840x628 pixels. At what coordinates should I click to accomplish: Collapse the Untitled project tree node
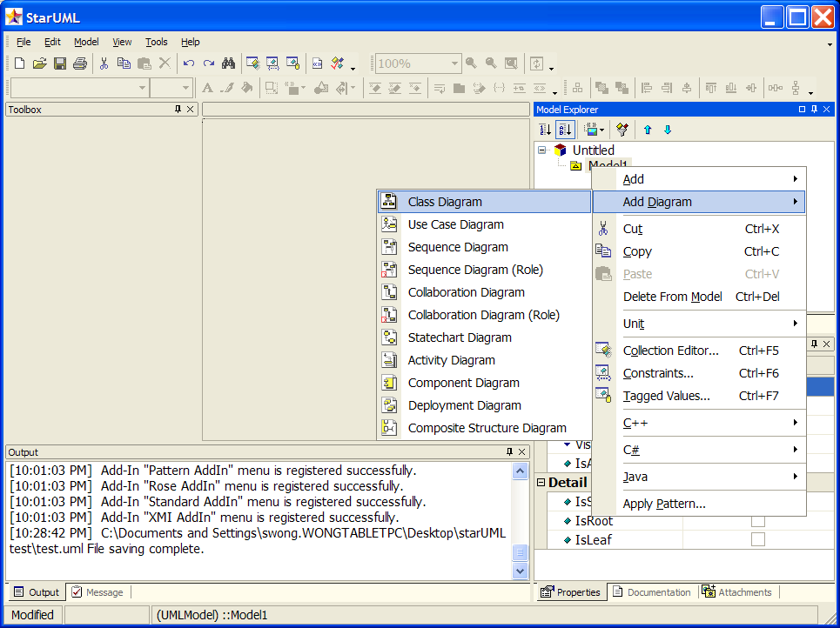(542, 150)
